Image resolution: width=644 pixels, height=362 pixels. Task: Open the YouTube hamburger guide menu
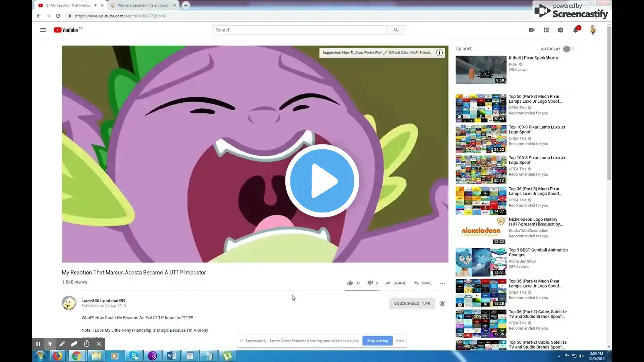pos(43,30)
